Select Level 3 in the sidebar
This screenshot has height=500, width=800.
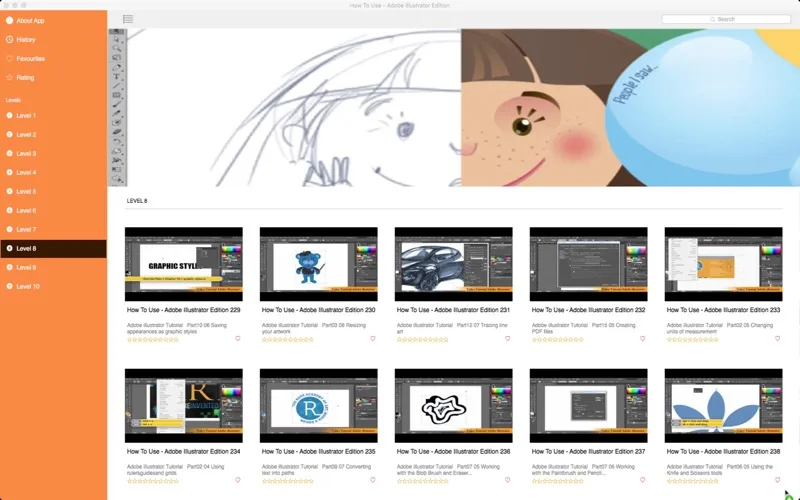point(54,154)
